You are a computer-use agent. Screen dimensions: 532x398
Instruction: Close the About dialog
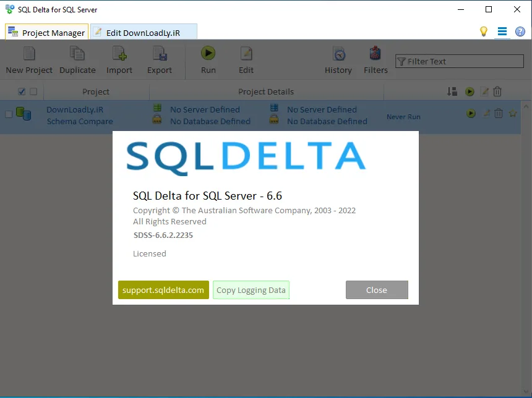click(377, 290)
